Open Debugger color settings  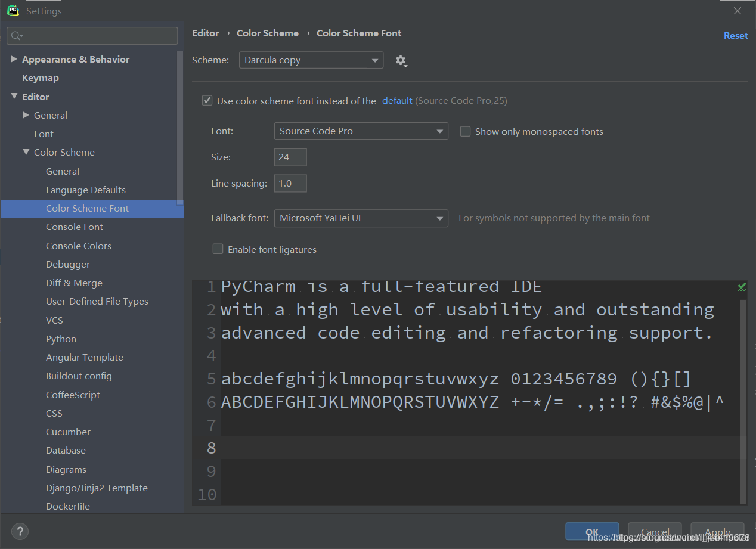coord(68,265)
